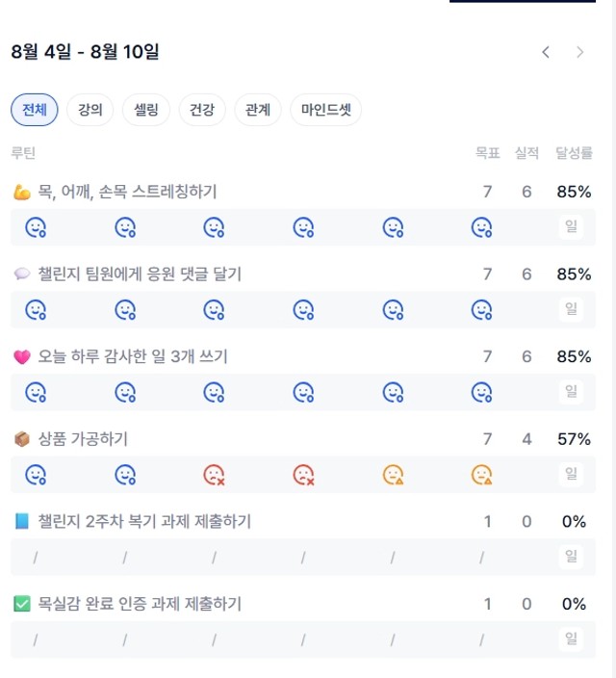Click first smiley in 스트레칭하기 row
Viewport: 616px width, 678px height.
click(x=36, y=227)
